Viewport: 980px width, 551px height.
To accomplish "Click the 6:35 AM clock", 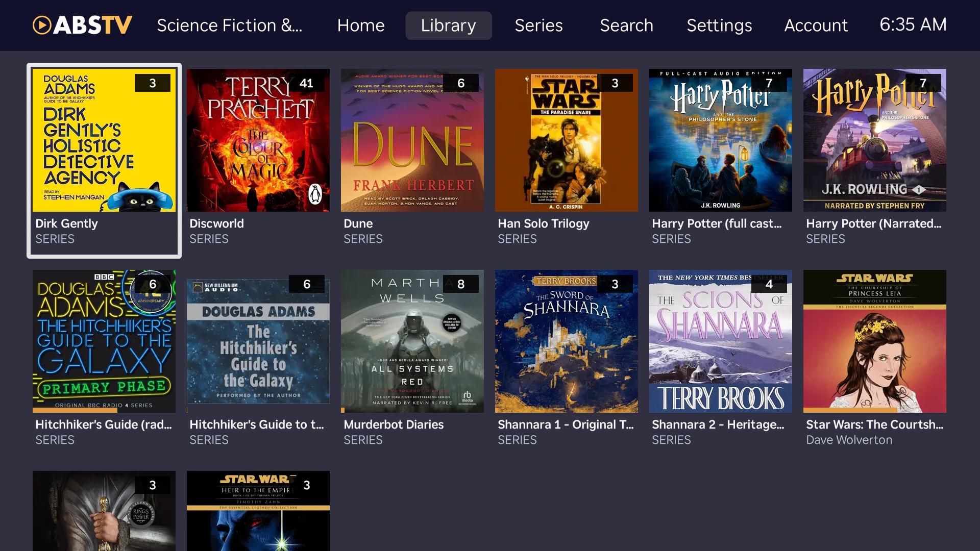I will 913,24.
